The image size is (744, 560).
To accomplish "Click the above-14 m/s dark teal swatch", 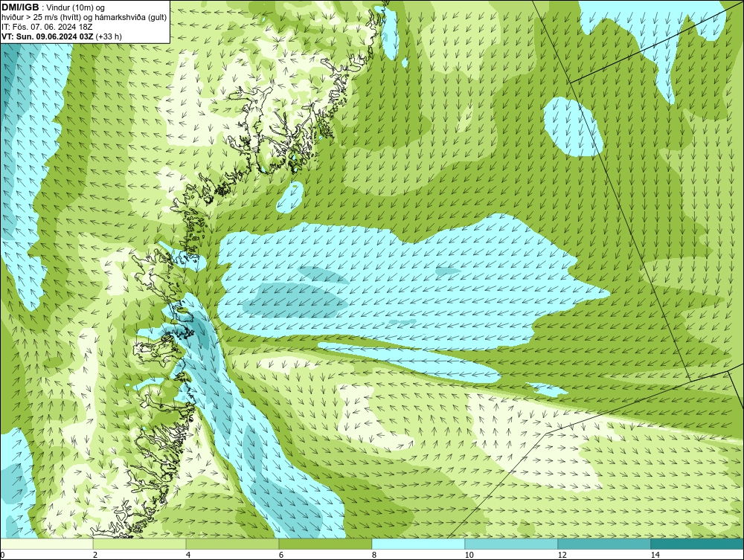I will click(x=698, y=544).
